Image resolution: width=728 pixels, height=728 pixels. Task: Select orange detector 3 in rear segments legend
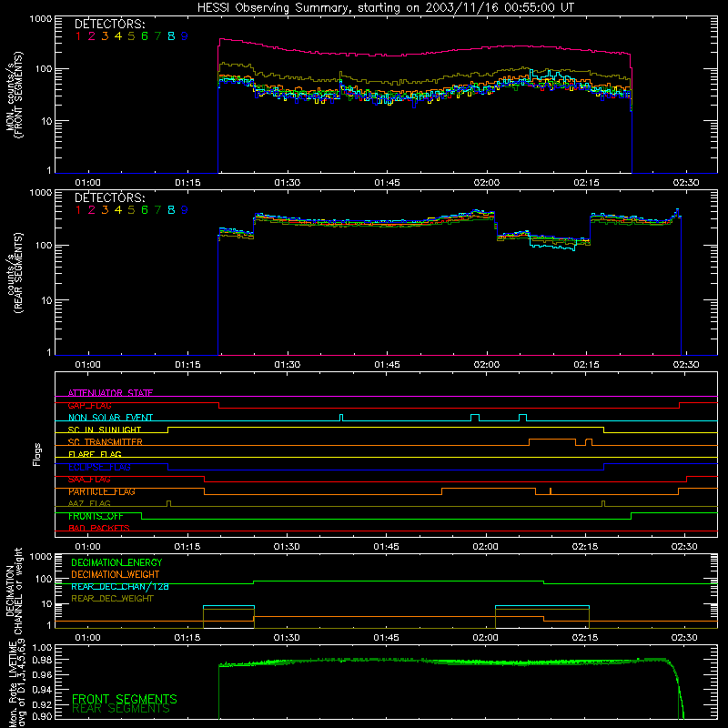click(105, 210)
